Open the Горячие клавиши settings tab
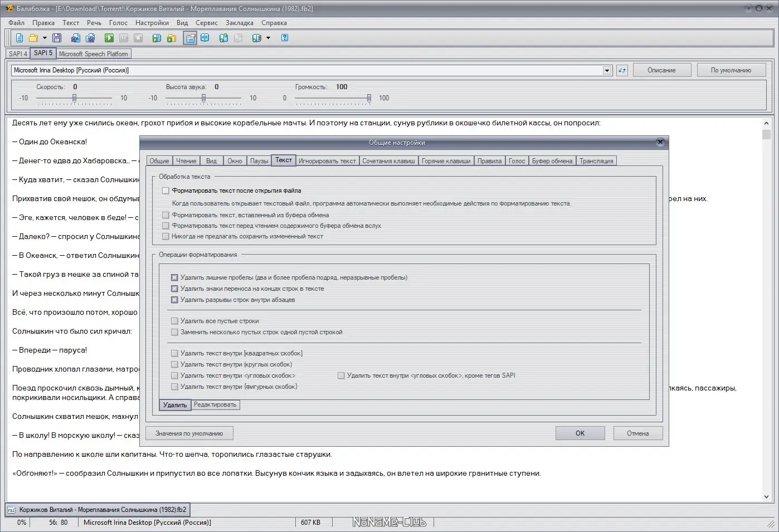The image size is (779, 532). point(446,161)
